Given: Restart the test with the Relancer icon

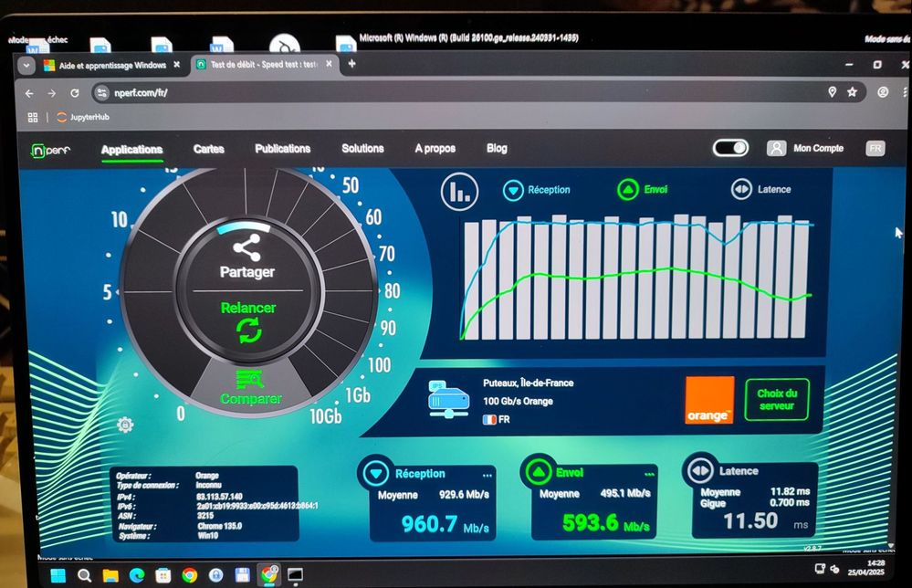Looking at the screenshot, I should click(249, 331).
